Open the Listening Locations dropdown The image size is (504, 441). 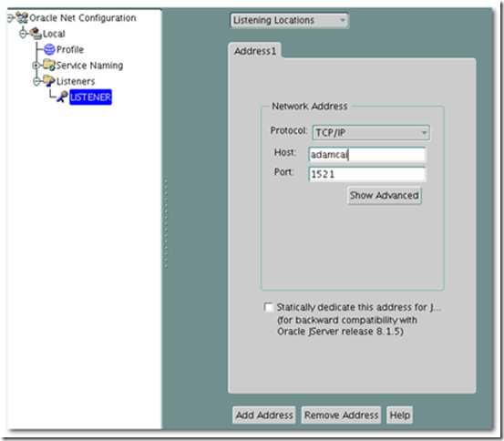(289, 20)
